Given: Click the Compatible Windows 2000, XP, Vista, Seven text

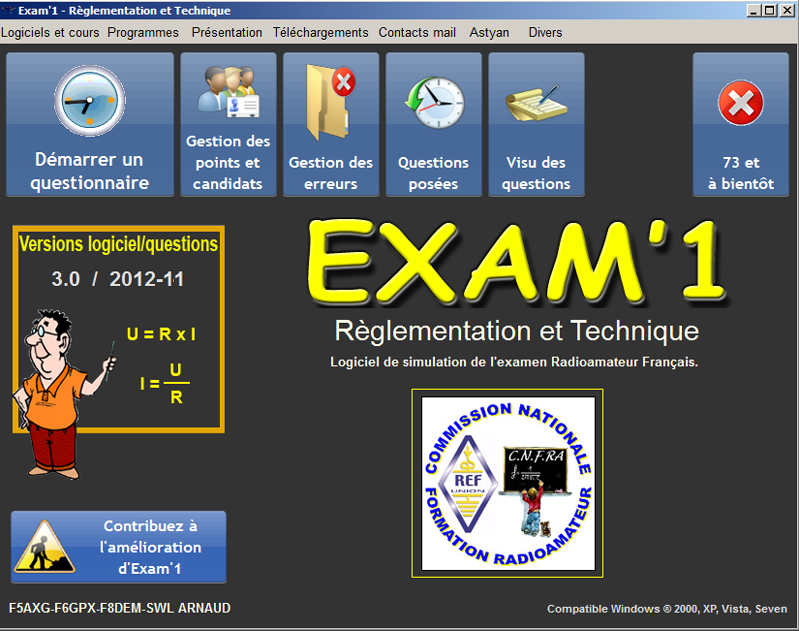Looking at the screenshot, I should point(667,609).
